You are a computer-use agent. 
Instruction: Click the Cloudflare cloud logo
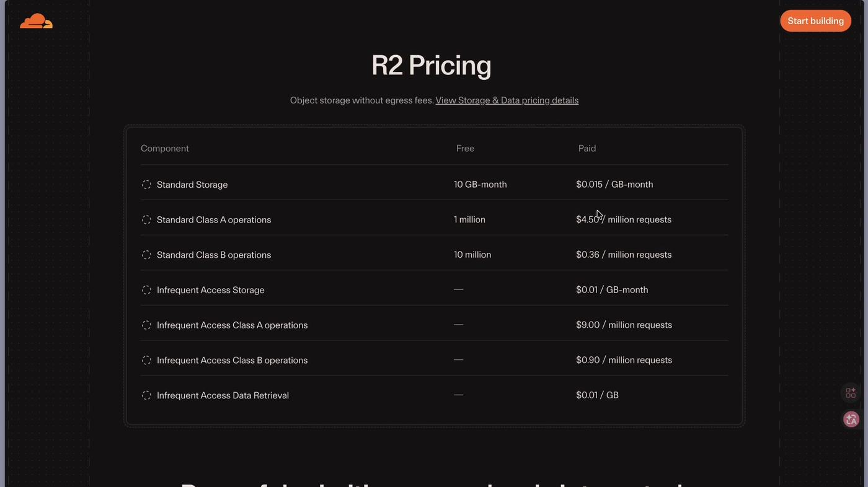point(36,21)
